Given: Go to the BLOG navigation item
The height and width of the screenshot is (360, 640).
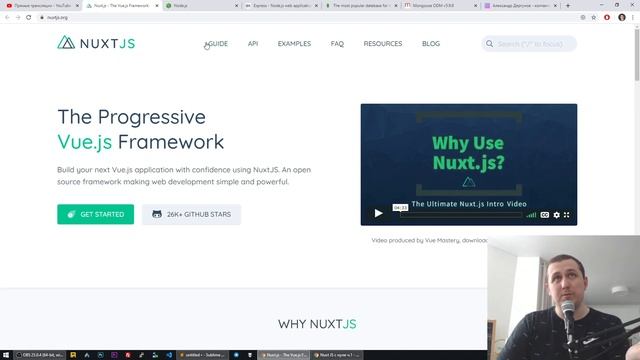Looking at the screenshot, I should click(431, 44).
